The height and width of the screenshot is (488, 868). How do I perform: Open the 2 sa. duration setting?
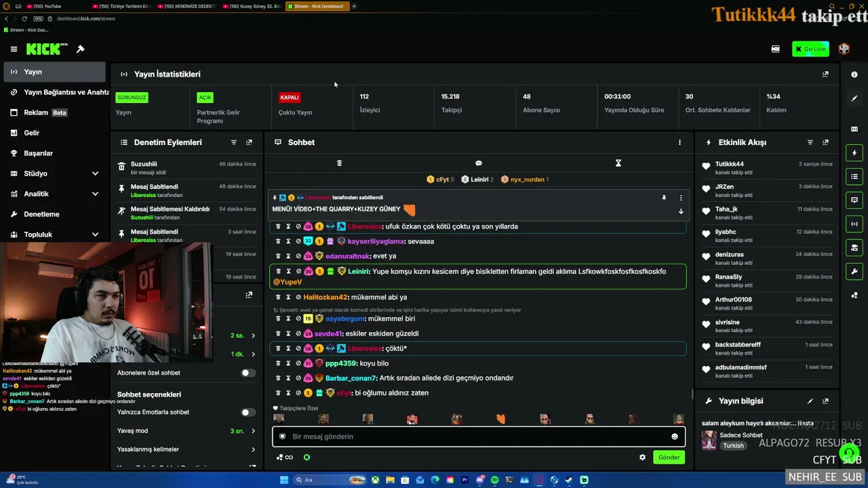point(243,335)
